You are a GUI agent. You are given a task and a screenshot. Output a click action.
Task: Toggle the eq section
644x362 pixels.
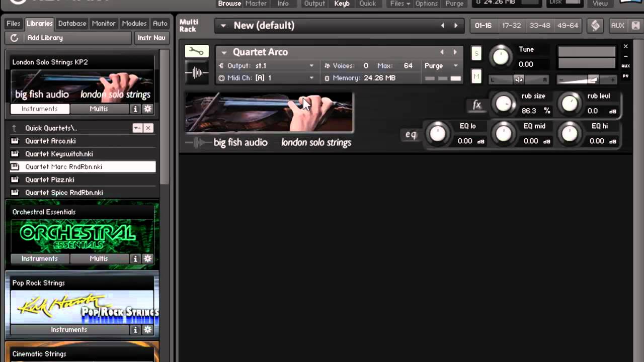411,134
